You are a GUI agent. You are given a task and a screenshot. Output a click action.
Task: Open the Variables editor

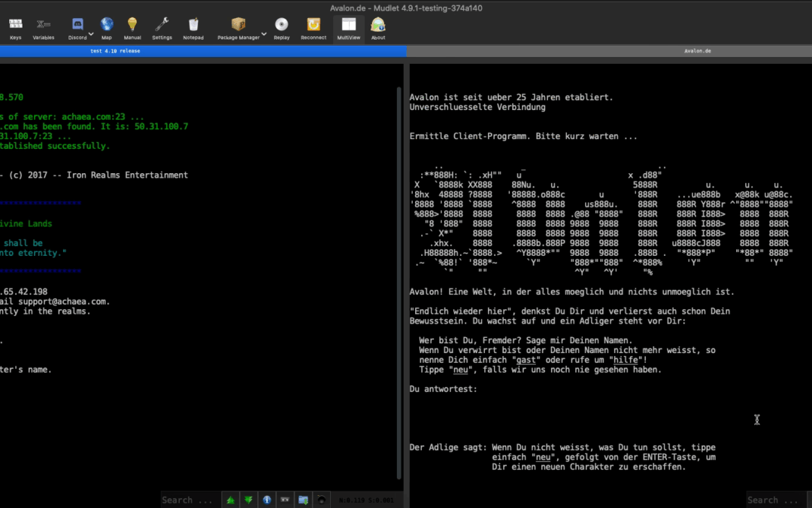(44, 29)
